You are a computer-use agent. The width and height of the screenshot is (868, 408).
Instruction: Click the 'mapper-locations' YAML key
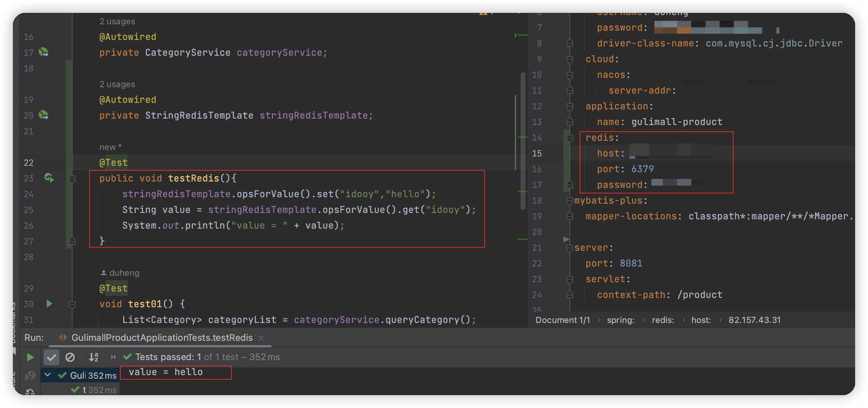click(x=631, y=216)
